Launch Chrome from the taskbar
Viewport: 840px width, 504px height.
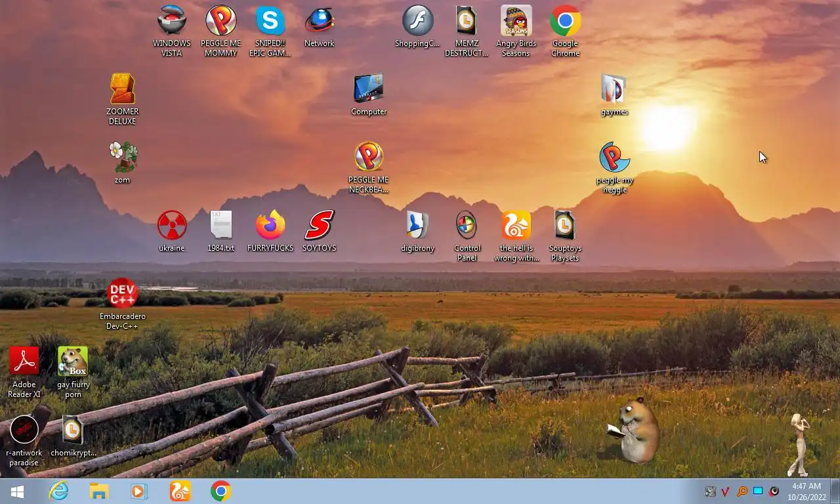220,492
